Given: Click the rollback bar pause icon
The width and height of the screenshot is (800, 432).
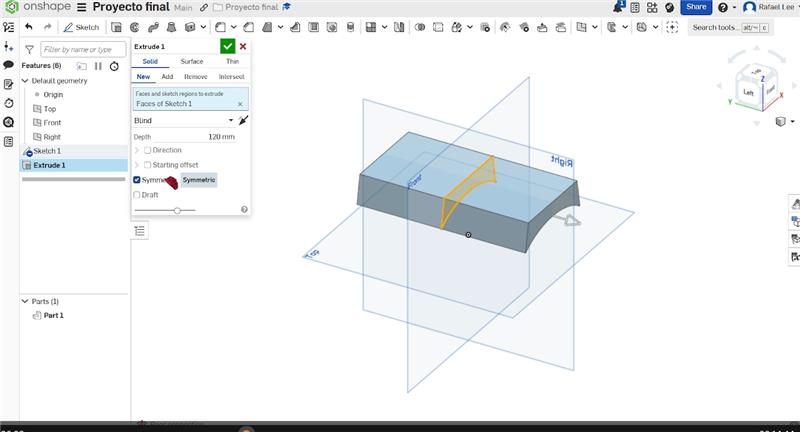Looking at the screenshot, I should (x=98, y=66).
